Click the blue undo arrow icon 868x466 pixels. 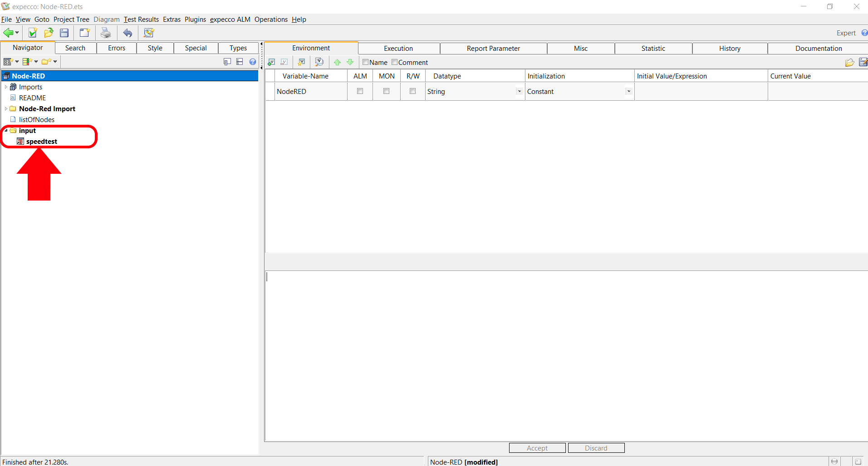[x=128, y=33]
